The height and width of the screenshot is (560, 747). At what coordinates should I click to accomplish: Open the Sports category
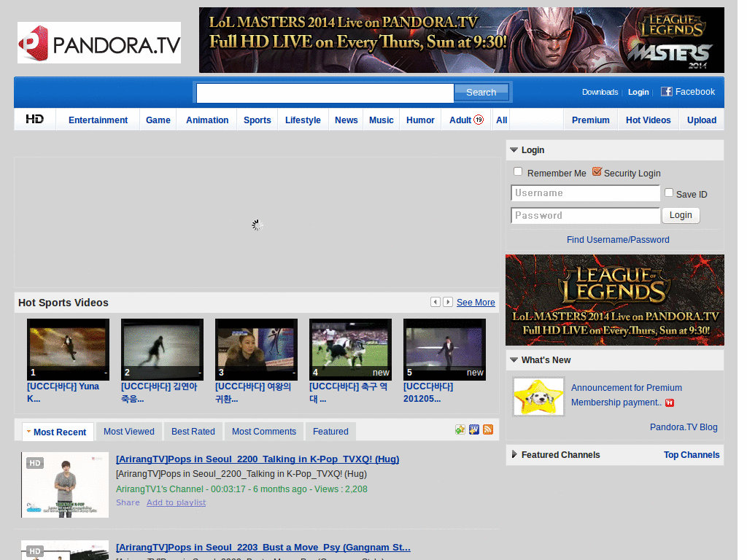coord(258,120)
